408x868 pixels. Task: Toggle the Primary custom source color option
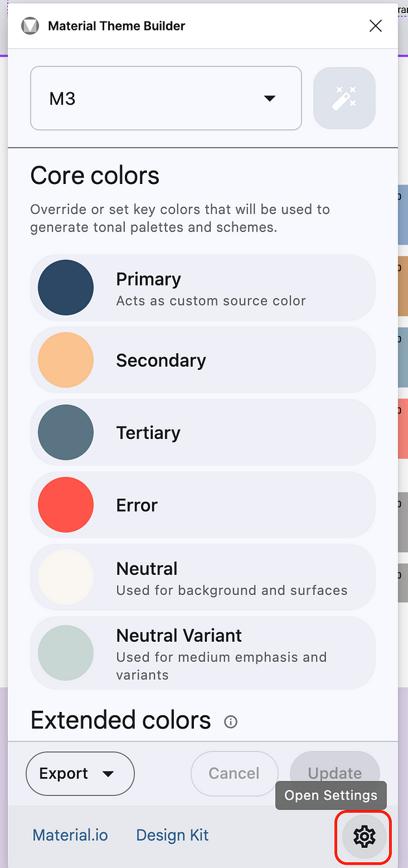[x=203, y=287]
